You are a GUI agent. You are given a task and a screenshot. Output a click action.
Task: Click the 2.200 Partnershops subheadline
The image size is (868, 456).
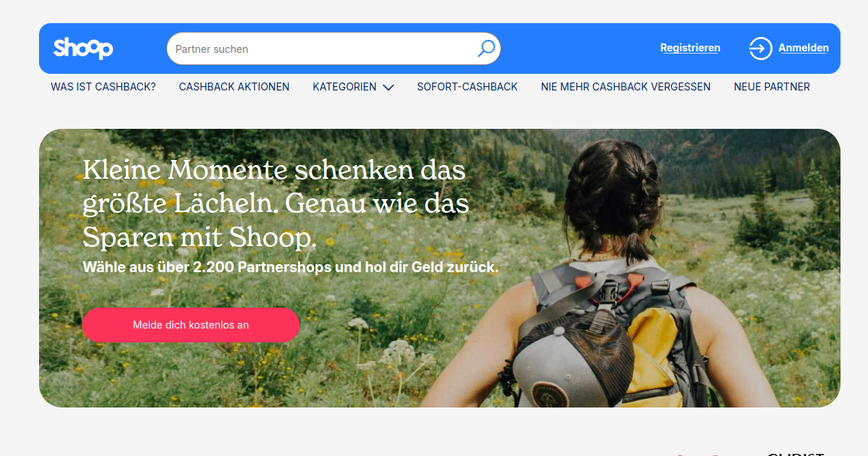pos(291,267)
